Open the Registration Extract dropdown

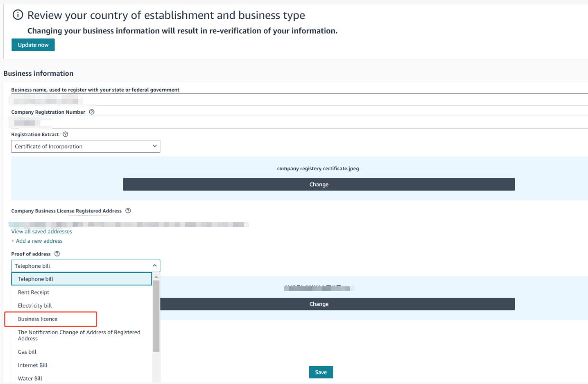point(85,146)
